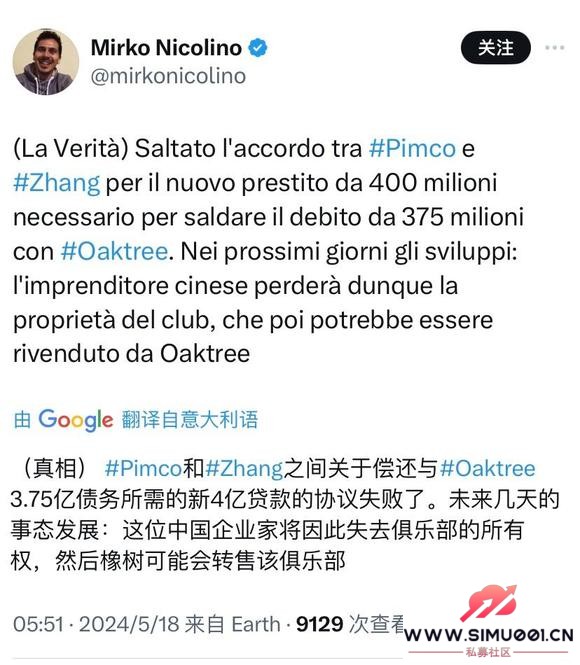Open #Zhang hashtag in Chinese translation

[244, 469]
